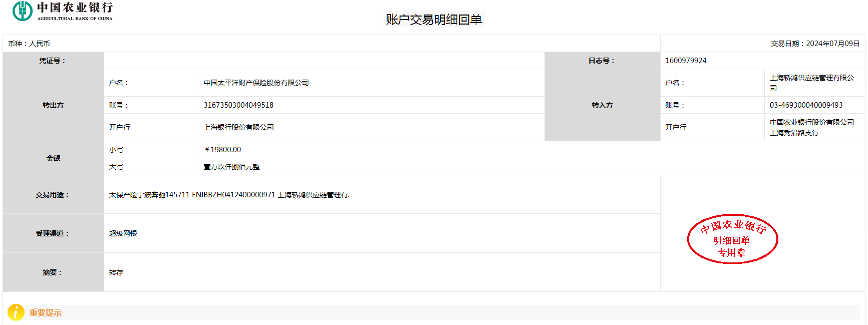Click the payee account number 03-469300040009493
This screenshot has height=325, width=868.
pyautogui.click(x=806, y=105)
